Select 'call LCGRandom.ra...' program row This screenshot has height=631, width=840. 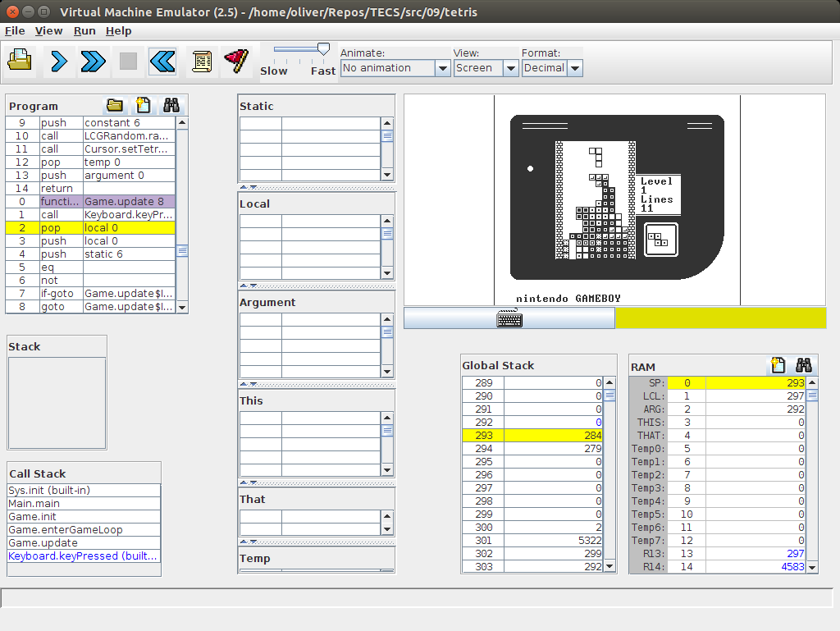point(90,136)
